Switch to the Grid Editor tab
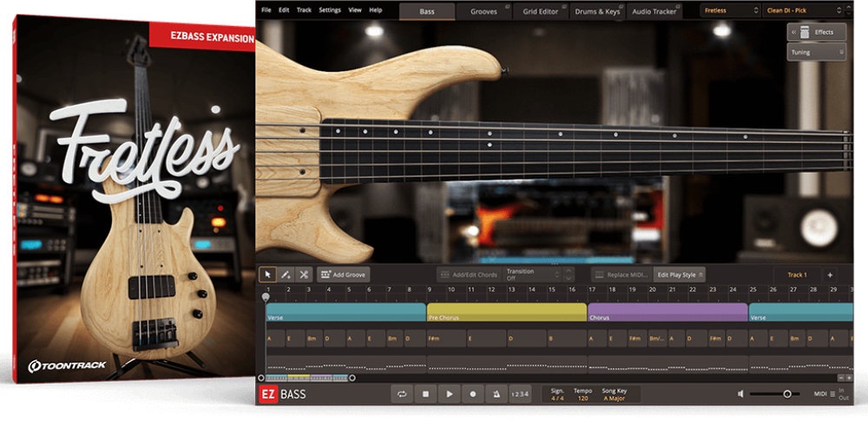 (x=540, y=11)
